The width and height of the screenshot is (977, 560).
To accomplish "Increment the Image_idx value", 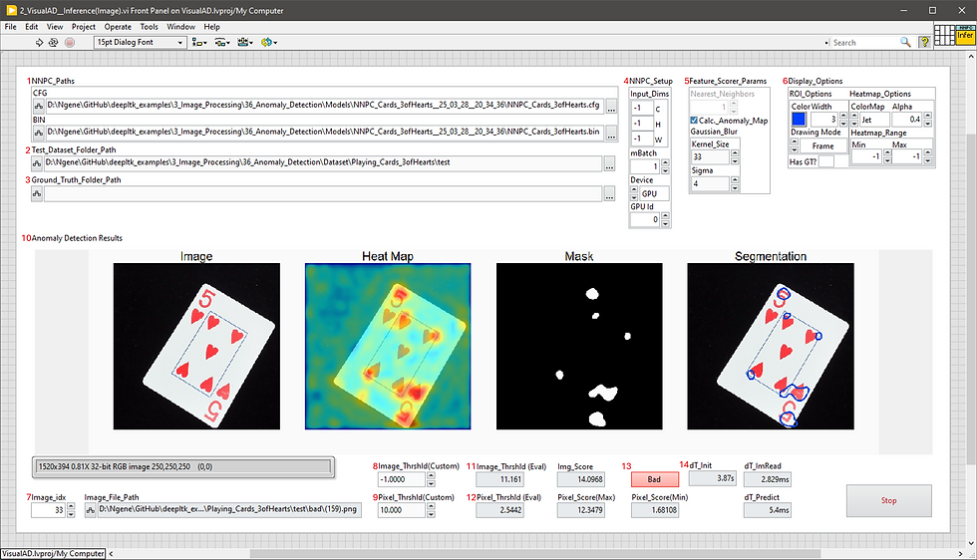I will tap(71, 506).
